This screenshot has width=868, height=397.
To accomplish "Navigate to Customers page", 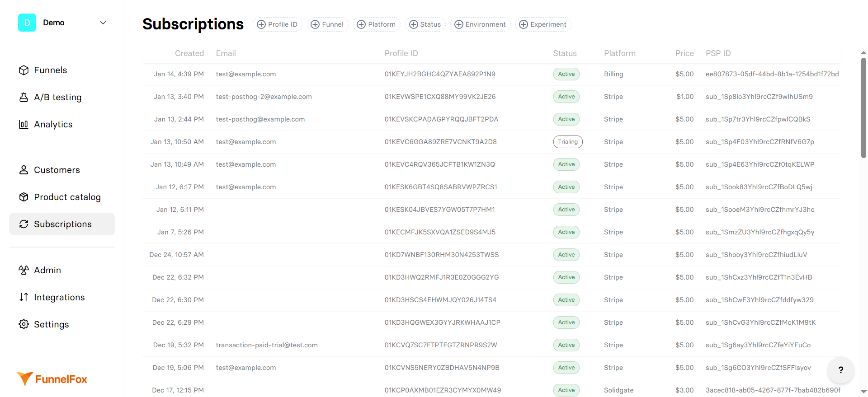I will 62,170.
